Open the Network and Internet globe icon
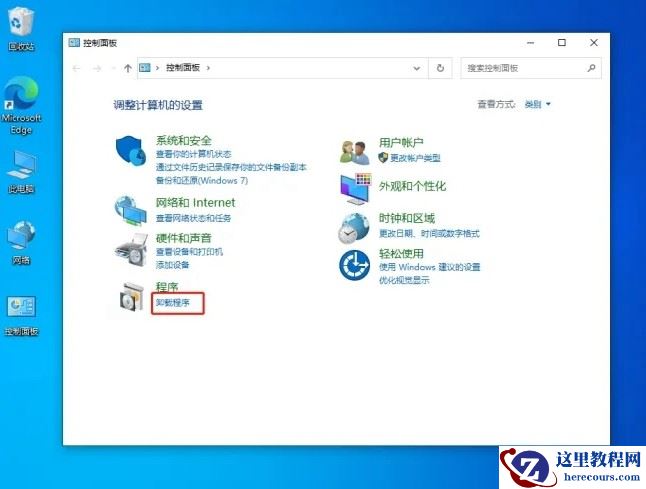Screen dimensions: 646x489 tap(131, 211)
